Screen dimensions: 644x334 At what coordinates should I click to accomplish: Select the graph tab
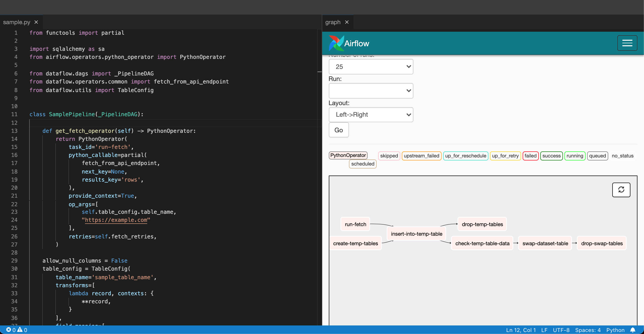coord(333,22)
